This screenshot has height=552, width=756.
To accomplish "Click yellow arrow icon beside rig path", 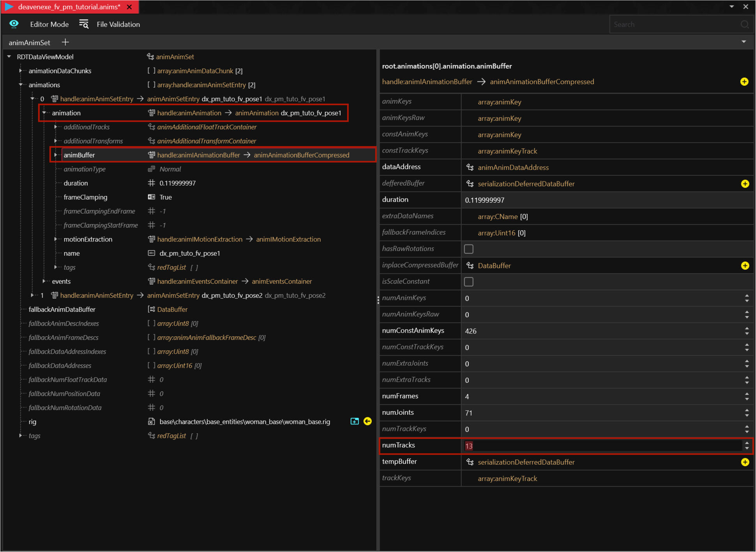I will click(x=367, y=421).
